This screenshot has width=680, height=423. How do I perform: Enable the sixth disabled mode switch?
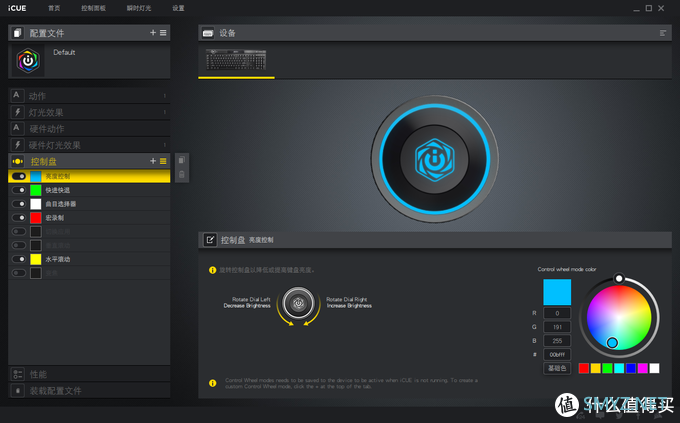[19, 245]
